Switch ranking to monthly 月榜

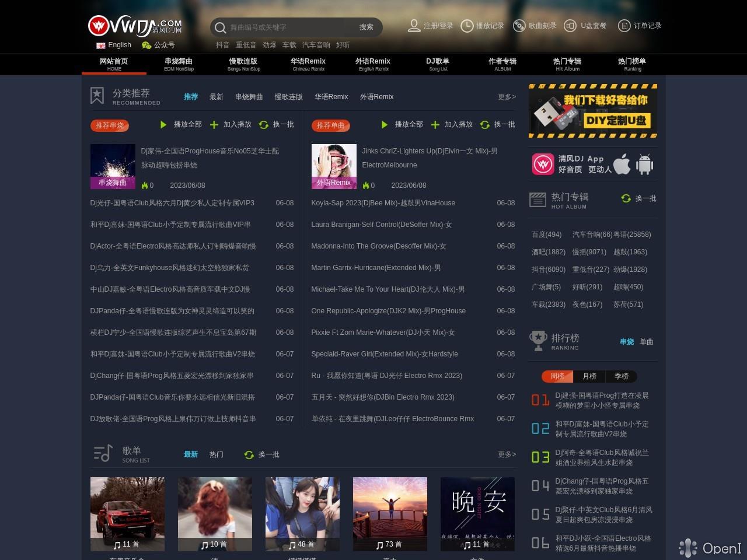[589, 376]
